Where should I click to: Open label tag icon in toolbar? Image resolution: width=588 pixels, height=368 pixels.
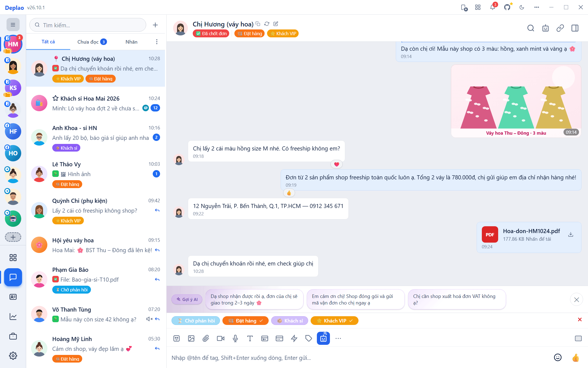click(309, 339)
